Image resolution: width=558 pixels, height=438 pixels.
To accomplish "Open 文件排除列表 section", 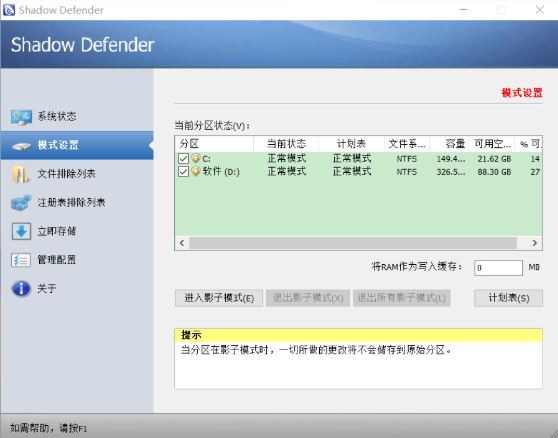I will point(77,174).
